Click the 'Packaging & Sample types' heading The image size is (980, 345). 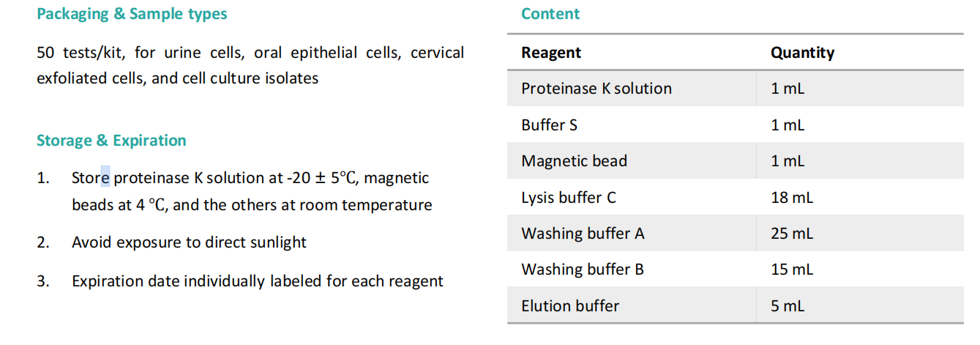coord(132,14)
